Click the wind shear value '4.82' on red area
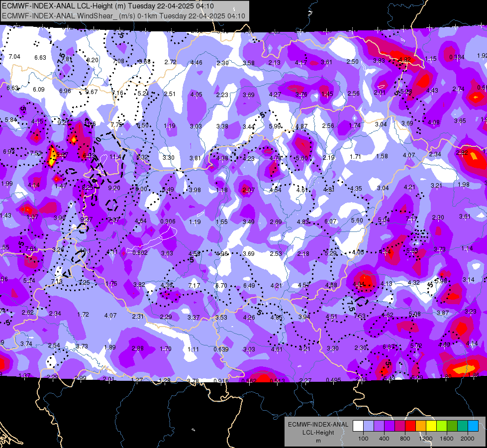Viewport: 487px width, 448px height. coord(405,59)
